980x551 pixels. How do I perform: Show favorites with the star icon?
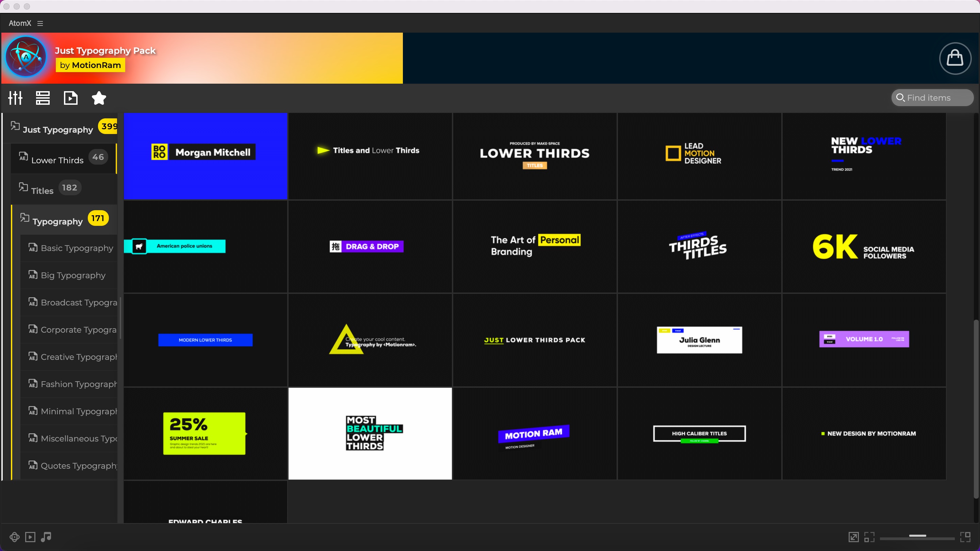(x=99, y=98)
